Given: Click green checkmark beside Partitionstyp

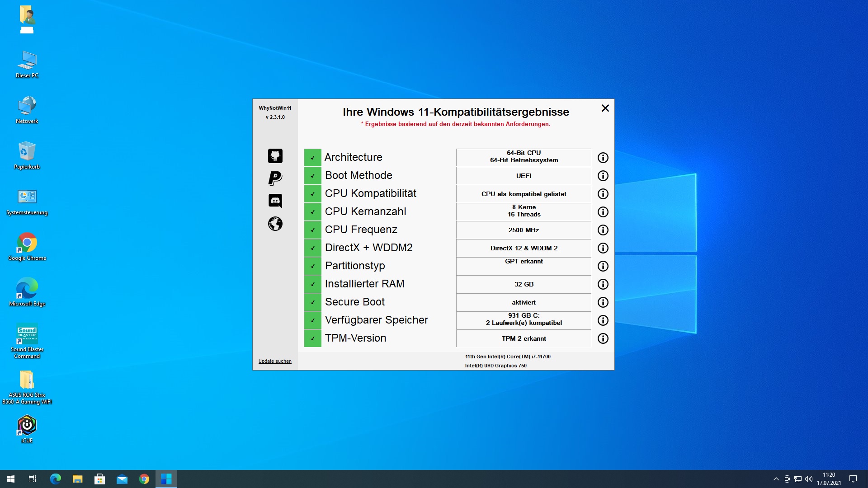Looking at the screenshot, I should click(x=312, y=266).
